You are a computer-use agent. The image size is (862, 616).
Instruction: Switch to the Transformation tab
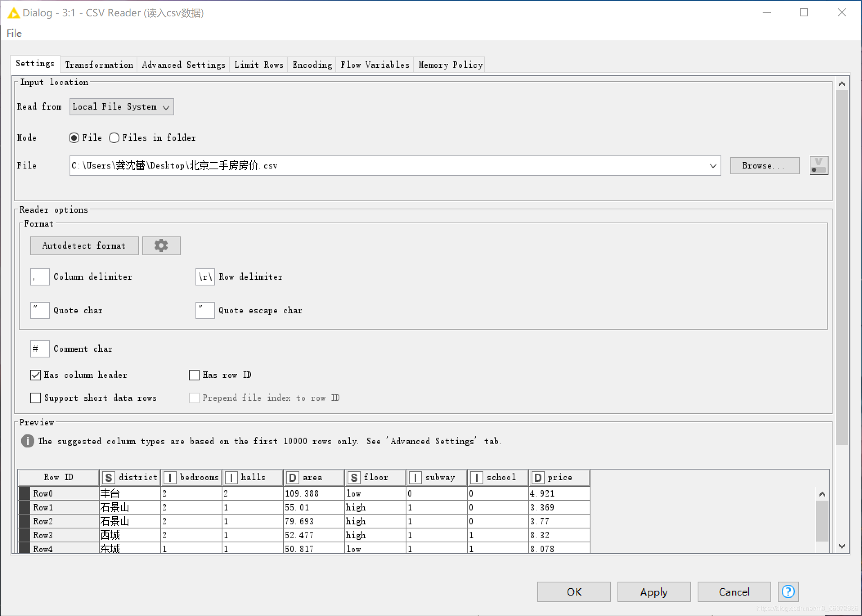click(99, 65)
